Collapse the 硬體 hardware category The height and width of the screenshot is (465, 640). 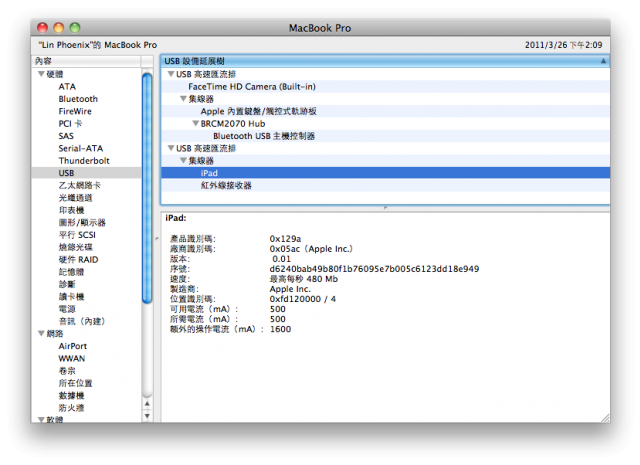41,74
